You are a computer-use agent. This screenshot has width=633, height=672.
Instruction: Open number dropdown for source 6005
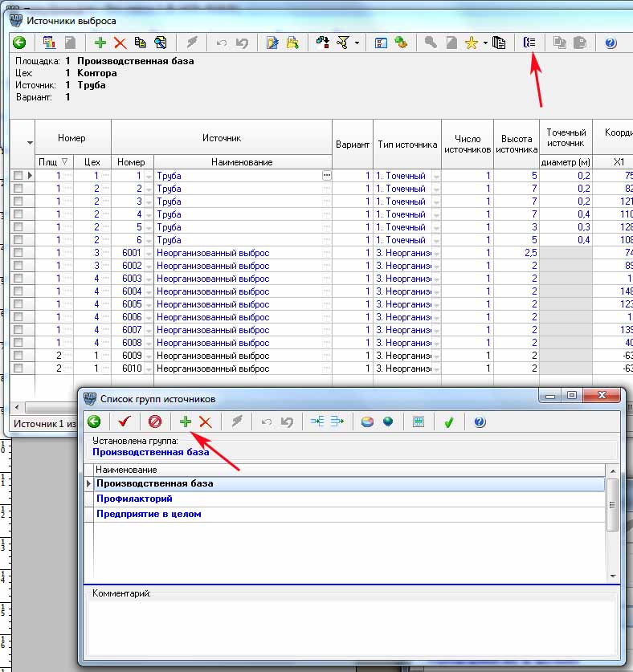coord(149,304)
